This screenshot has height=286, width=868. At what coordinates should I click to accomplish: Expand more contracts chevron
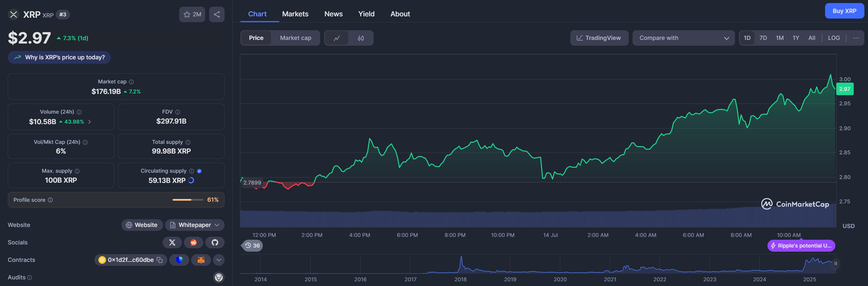click(219, 260)
